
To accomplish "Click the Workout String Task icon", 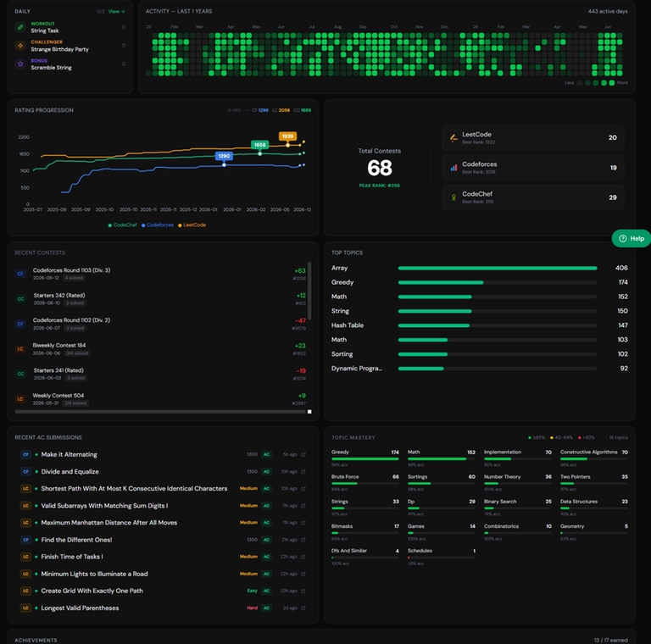I will point(20,27).
